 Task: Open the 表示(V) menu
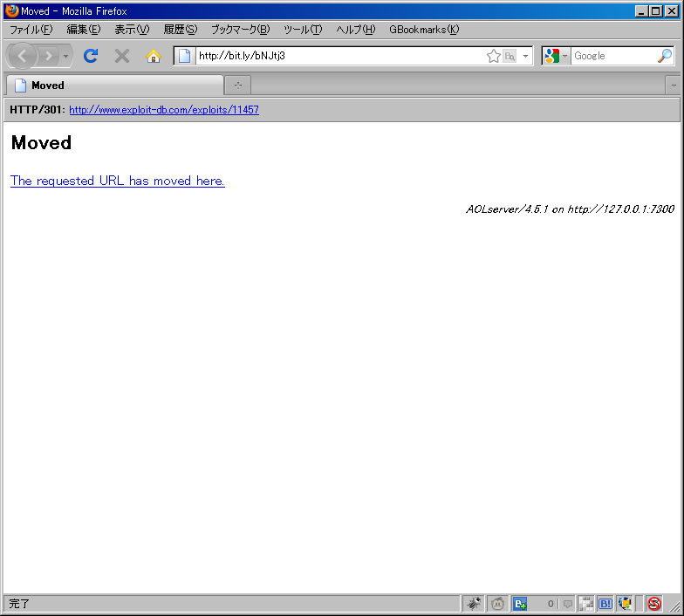132,30
